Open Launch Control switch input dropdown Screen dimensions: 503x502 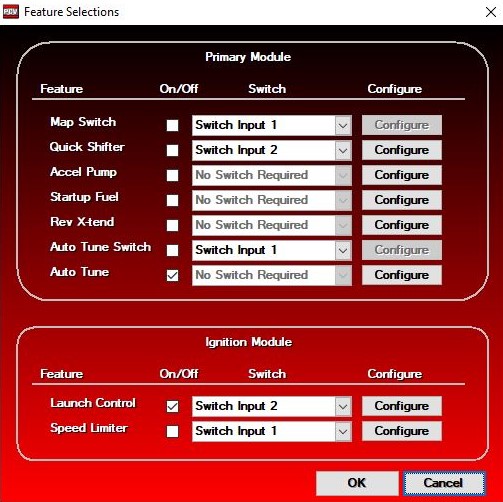click(x=272, y=406)
